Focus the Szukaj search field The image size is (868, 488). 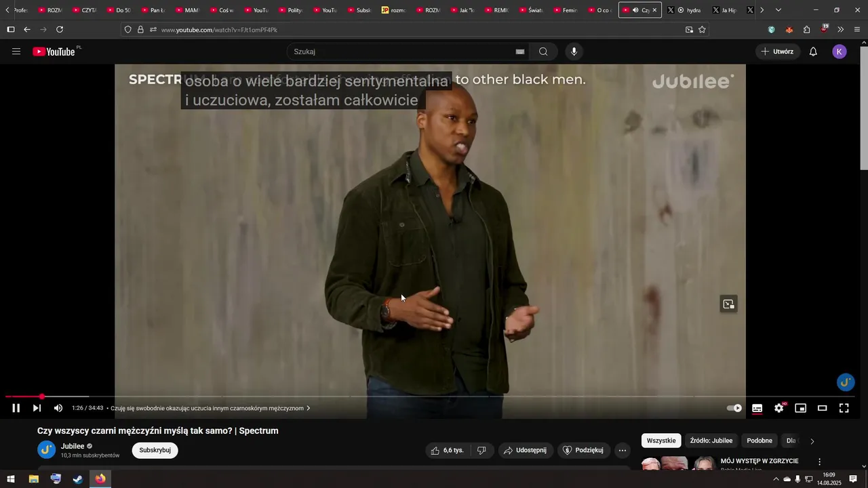click(403, 52)
